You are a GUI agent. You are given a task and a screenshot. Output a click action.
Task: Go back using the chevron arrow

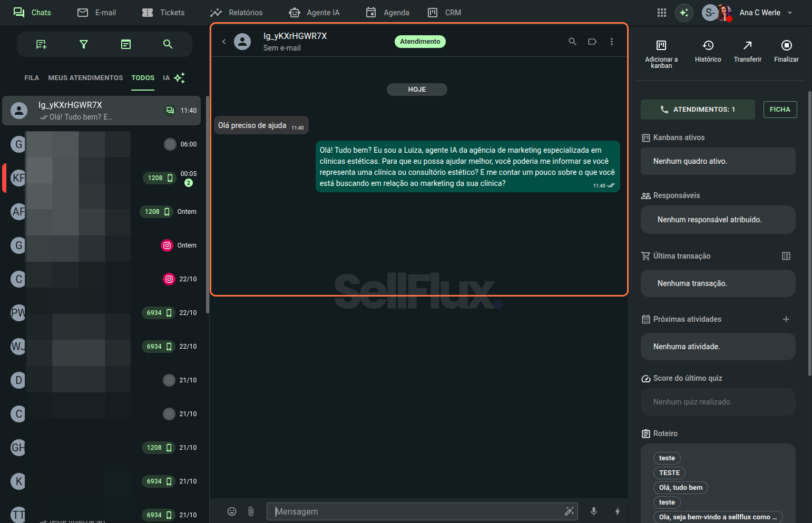(x=224, y=42)
